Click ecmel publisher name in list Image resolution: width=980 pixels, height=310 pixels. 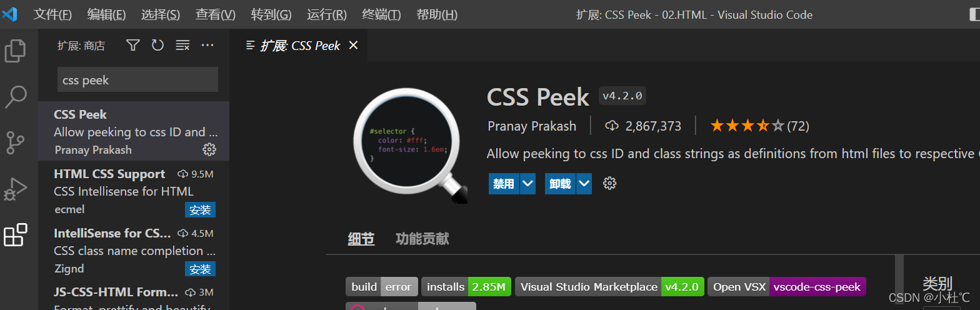(x=69, y=209)
